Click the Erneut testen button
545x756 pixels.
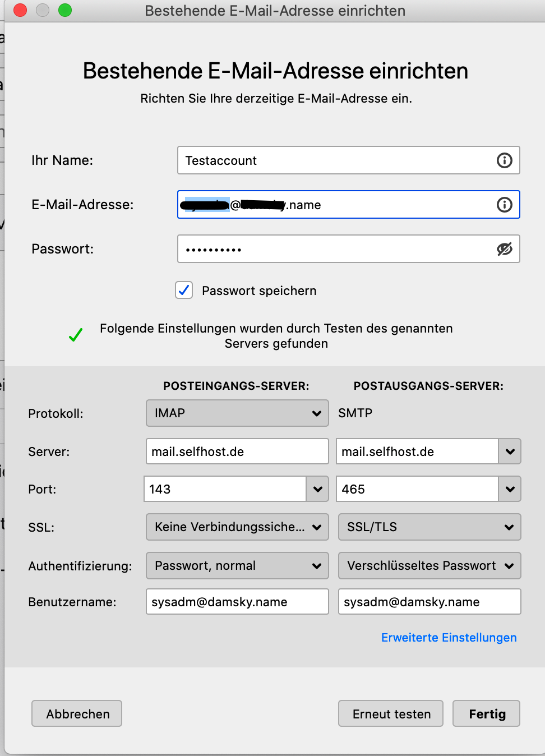tap(391, 714)
